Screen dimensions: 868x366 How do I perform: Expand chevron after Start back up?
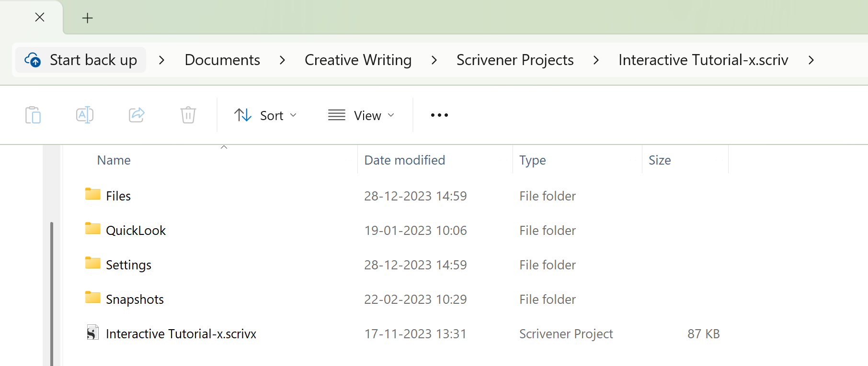161,60
